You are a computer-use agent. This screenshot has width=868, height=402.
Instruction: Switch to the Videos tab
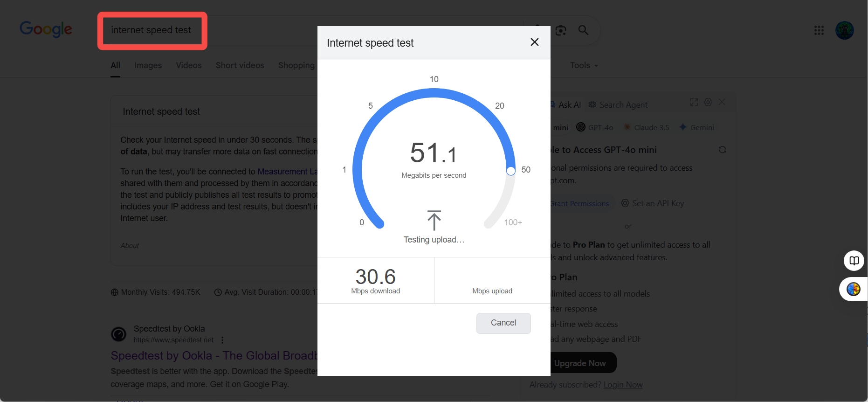(x=189, y=65)
